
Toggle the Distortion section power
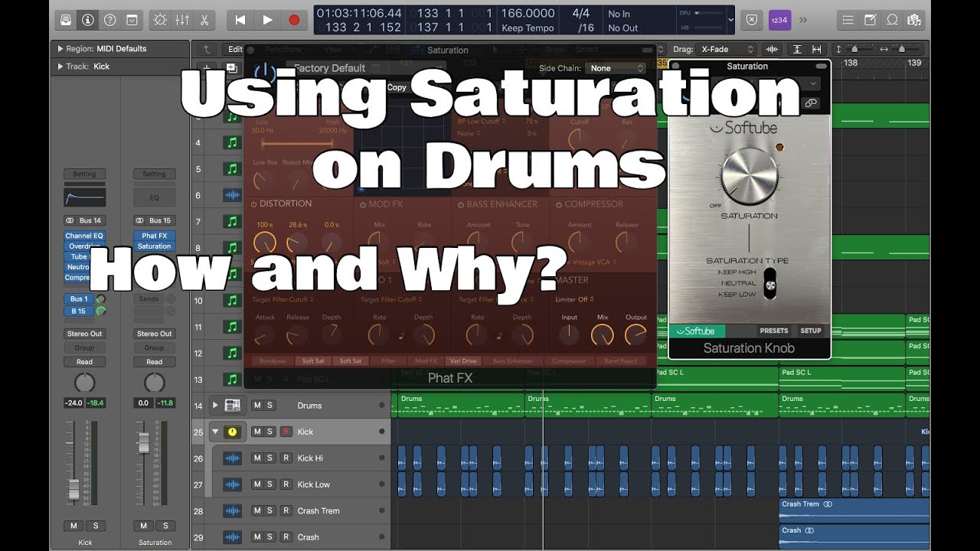254,204
